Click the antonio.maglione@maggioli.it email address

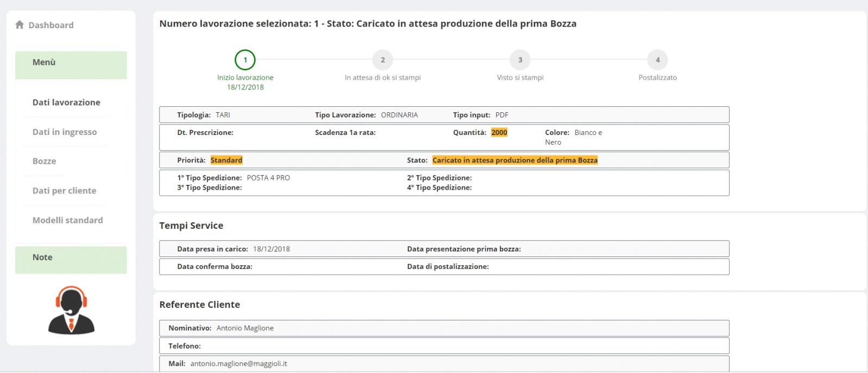[239, 364]
